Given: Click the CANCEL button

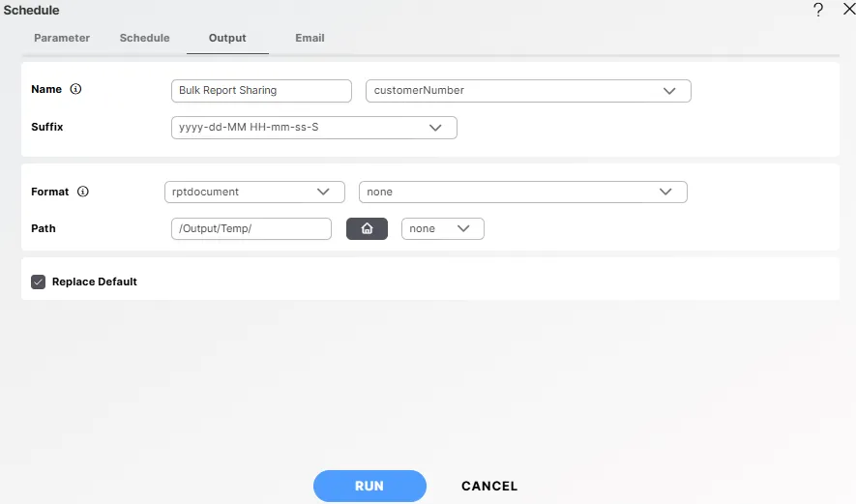Looking at the screenshot, I should (489, 487).
